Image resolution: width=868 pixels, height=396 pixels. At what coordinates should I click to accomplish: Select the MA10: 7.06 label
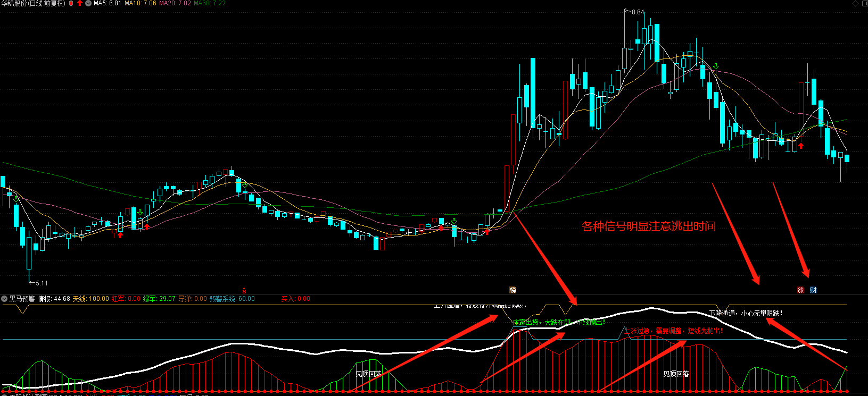click(140, 3)
